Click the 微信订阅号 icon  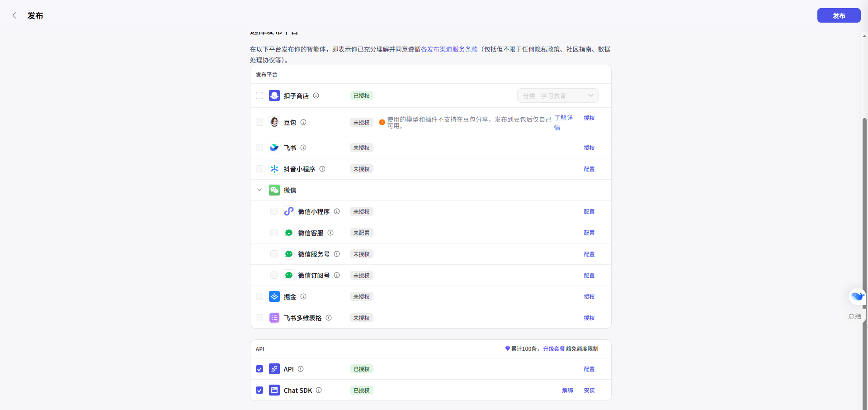(x=289, y=275)
